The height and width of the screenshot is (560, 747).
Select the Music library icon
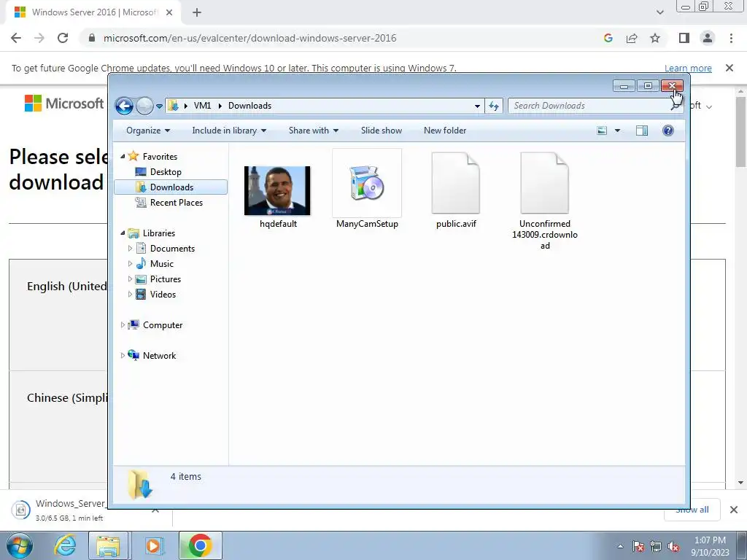(141, 263)
